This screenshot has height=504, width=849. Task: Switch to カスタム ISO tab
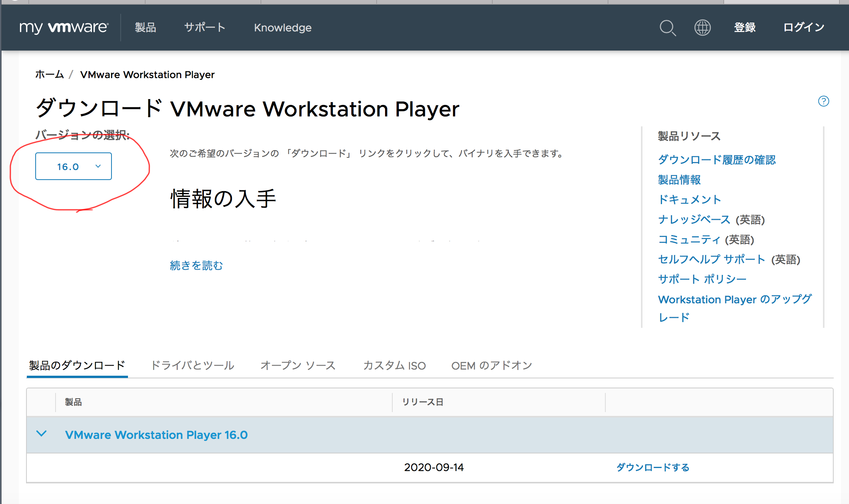tap(394, 365)
